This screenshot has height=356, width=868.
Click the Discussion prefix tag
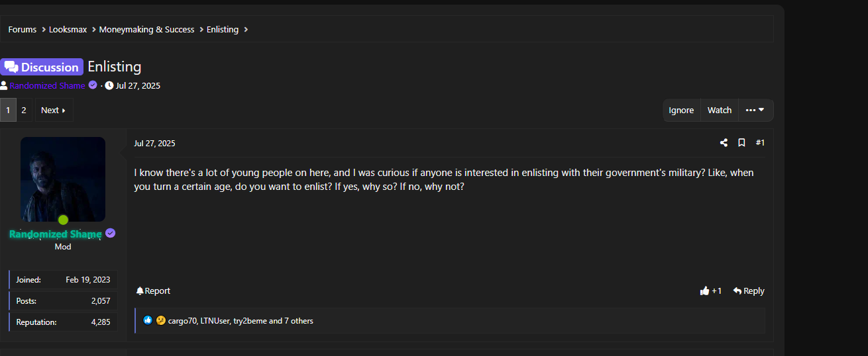pyautogui.click(x=42, y=67)
